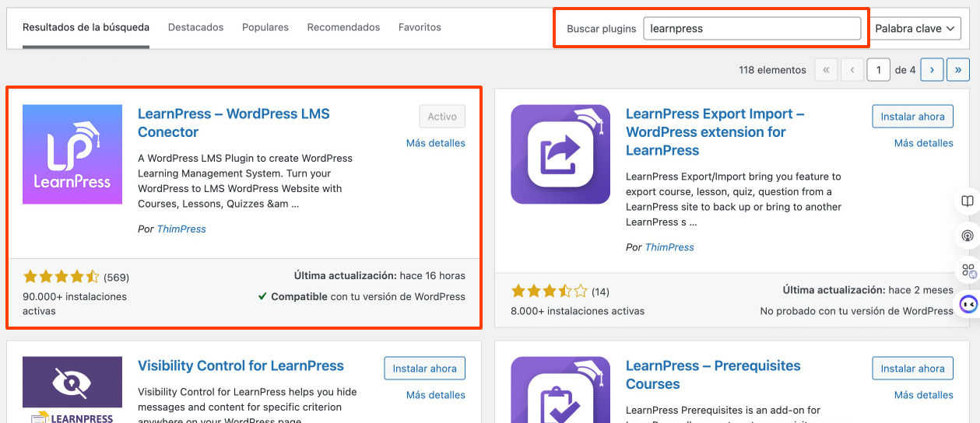The width and height of the screenshot is (980, 423).
Task: Open the purple robot assistant icon
Action: tap(968, 304)
